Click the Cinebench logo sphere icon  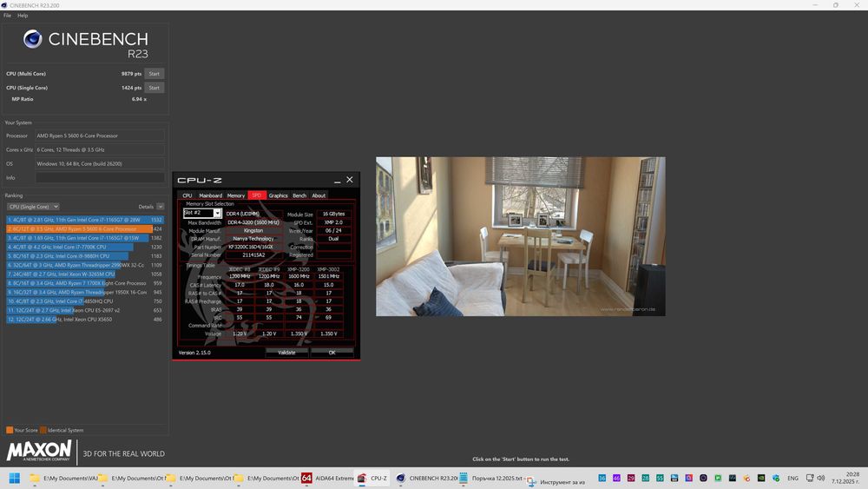(x=33, y=39)
